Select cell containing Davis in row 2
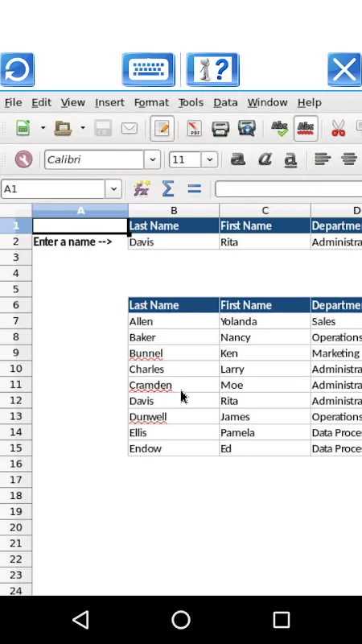The image size is (362, 644). pos(174,242)
